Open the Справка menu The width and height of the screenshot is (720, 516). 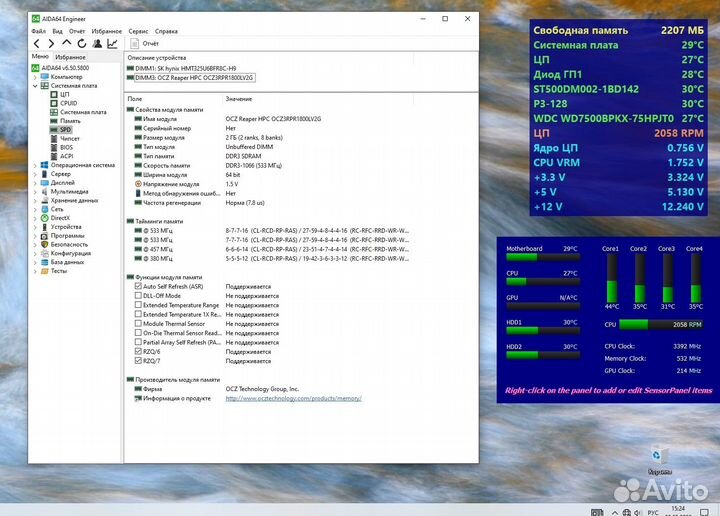pos(166,31)
